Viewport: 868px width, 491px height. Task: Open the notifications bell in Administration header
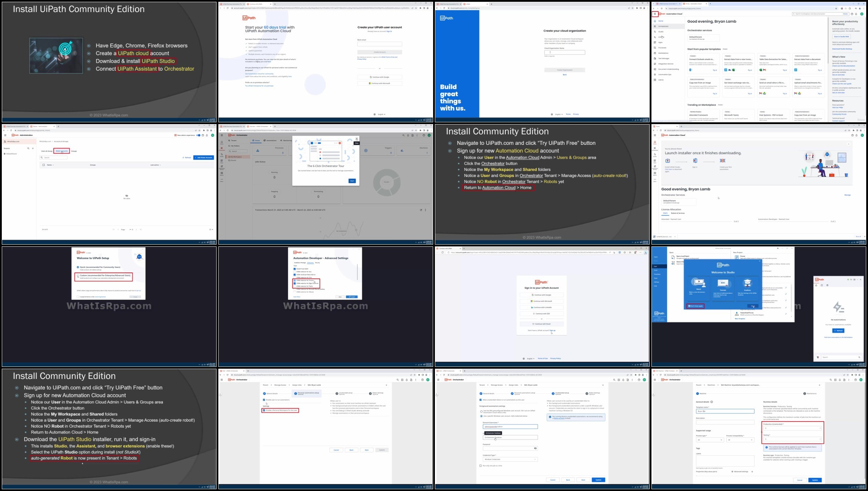207,135
